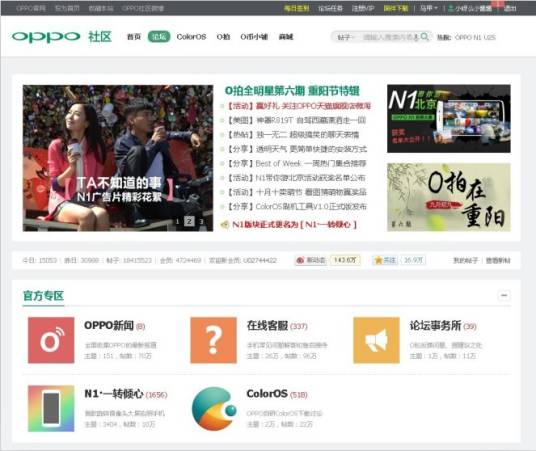
Task: Click 查看新帖 link in stats bar
Action: 498,261
